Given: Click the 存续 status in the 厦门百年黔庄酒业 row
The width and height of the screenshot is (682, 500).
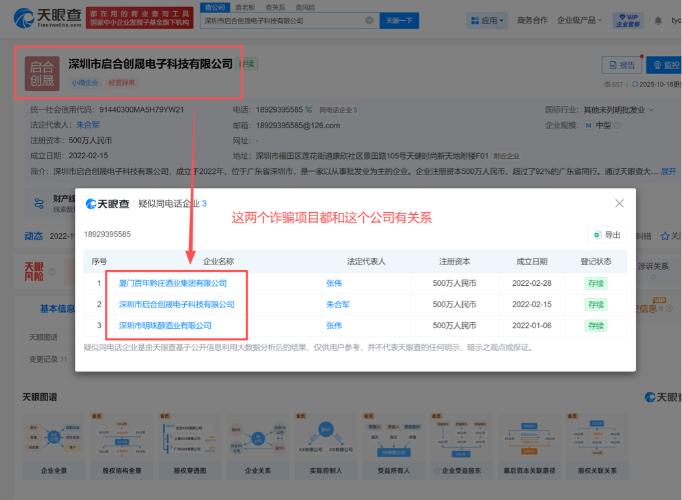Looking at the screenshot, I should (596, 283).
